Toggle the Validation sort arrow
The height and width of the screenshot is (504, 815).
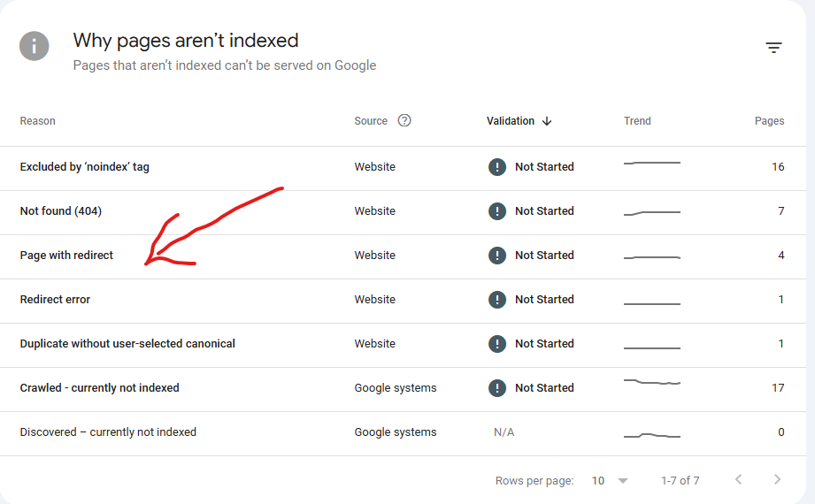(x=547, y=121)
